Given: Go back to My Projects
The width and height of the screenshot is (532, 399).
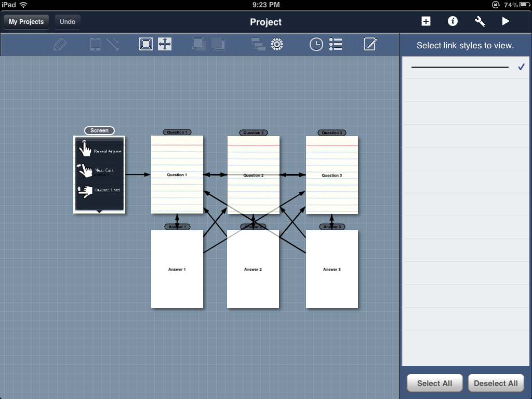Looking at the screenshot, I should point(26,22).
